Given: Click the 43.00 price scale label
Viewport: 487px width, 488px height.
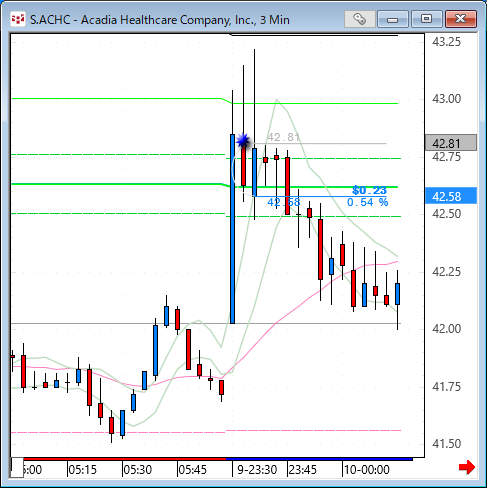Looking at the screenshot, I should tap(446, 99).
